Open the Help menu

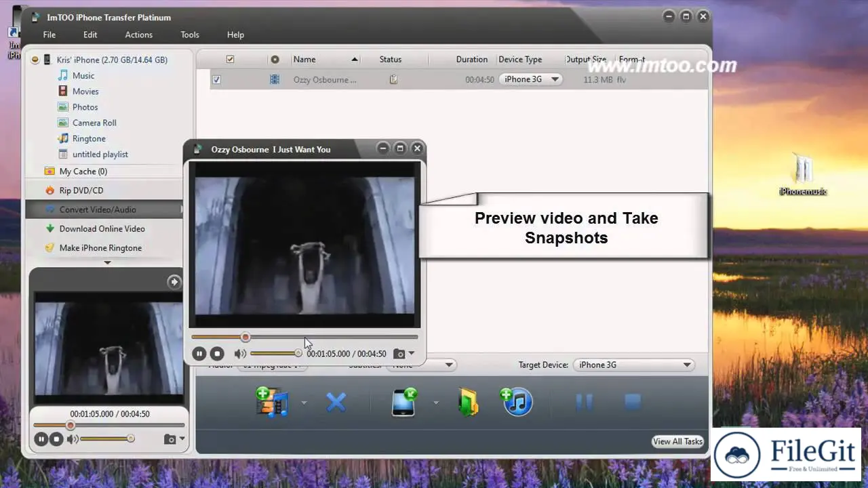click(x=235, y=35)
